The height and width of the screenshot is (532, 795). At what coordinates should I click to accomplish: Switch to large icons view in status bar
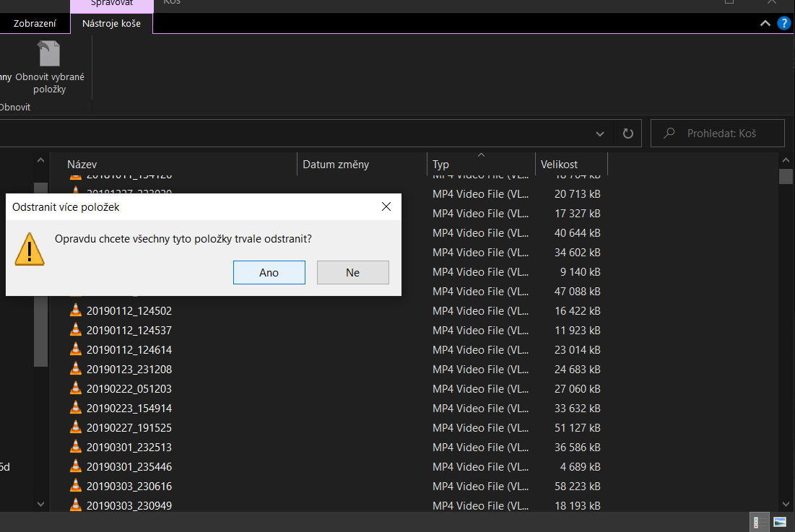[x=780, y=522]
